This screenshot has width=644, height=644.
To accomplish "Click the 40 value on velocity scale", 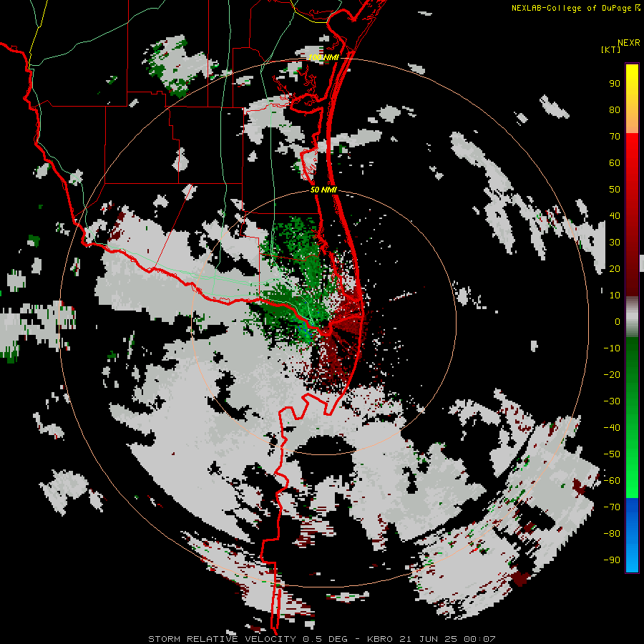I will 615,216.
